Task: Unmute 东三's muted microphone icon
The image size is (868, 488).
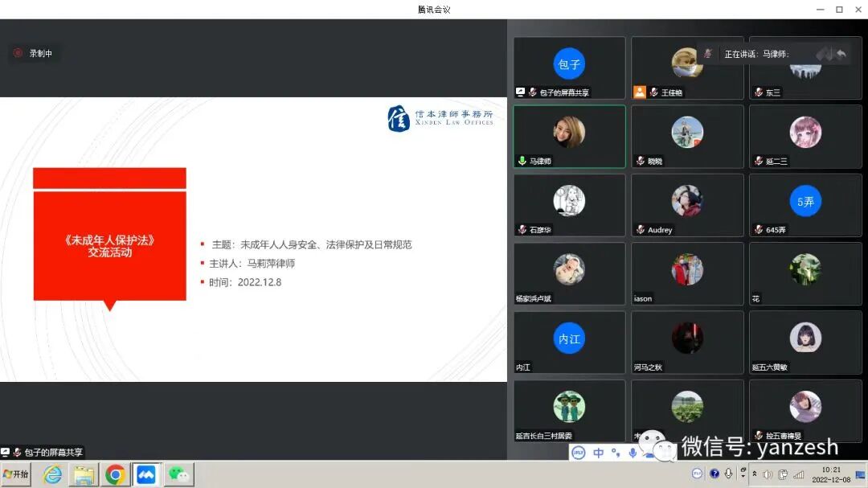Action: [x=760, y=92]
